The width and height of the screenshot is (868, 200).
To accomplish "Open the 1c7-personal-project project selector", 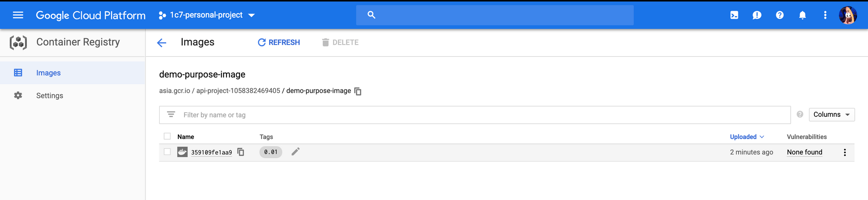I will [x=207, y=15].
